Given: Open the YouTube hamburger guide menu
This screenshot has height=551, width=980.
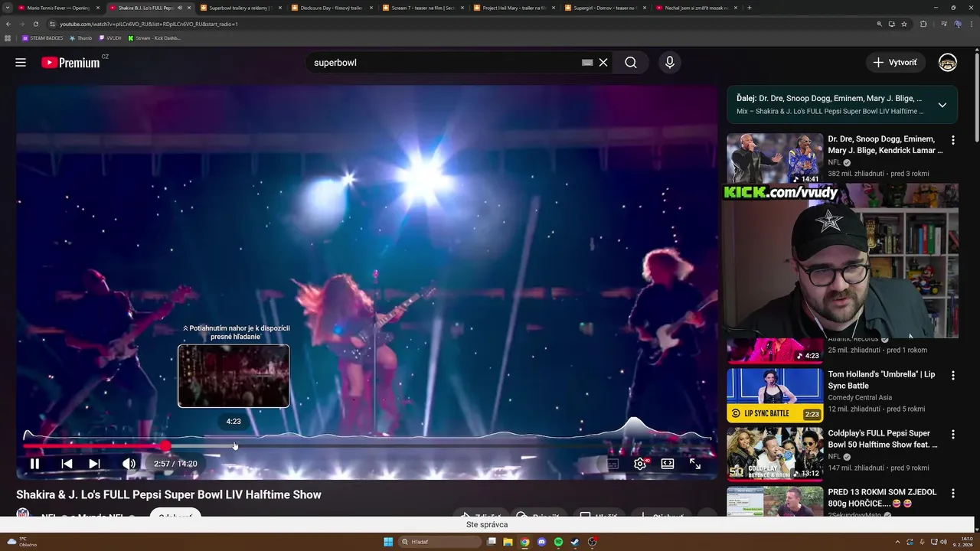Looking at the screenshot, I should [x=21, y=63].
